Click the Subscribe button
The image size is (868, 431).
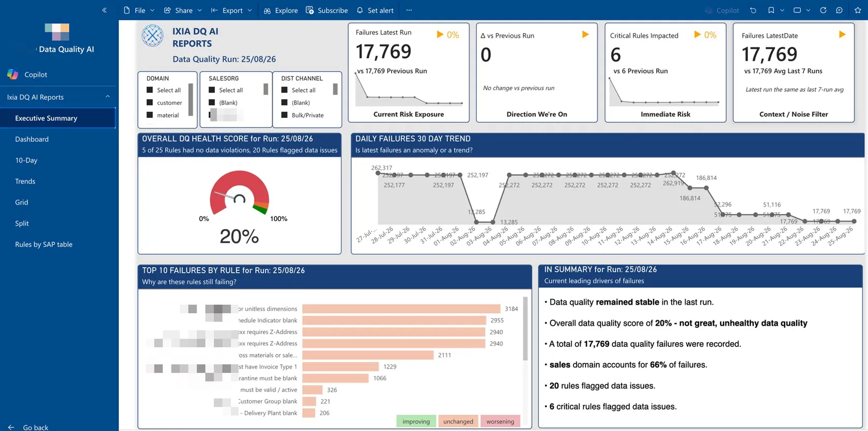327,10
